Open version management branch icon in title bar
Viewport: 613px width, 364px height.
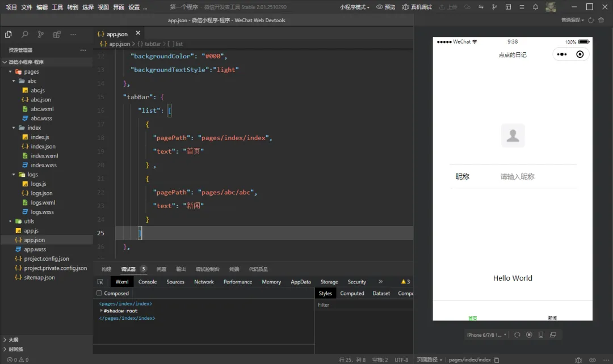click(x=494, y=7)
